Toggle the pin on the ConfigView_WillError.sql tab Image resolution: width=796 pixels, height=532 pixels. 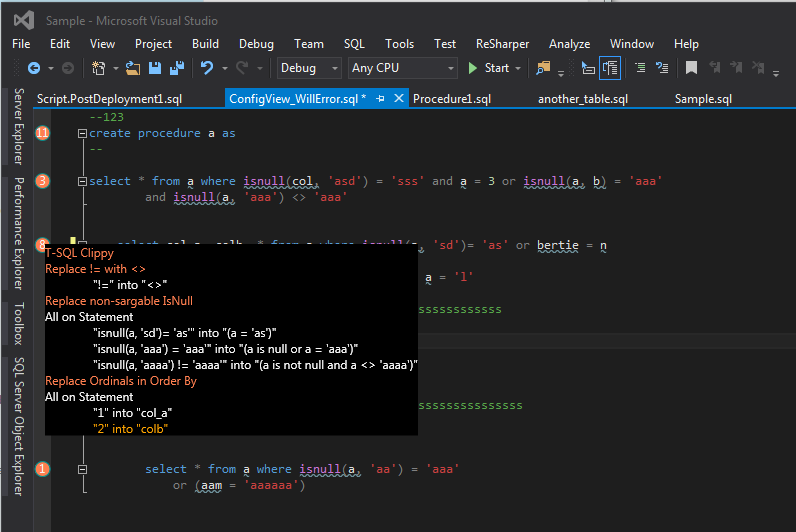[x=381, y=98]
